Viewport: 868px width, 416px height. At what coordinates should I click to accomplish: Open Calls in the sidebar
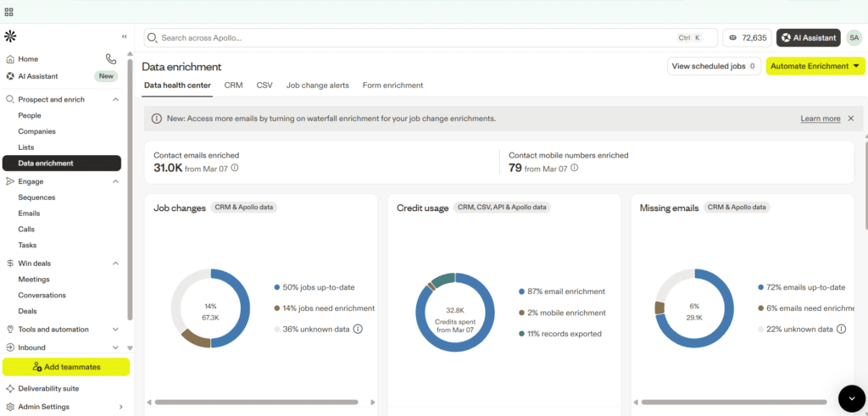[x=26, y=229]
